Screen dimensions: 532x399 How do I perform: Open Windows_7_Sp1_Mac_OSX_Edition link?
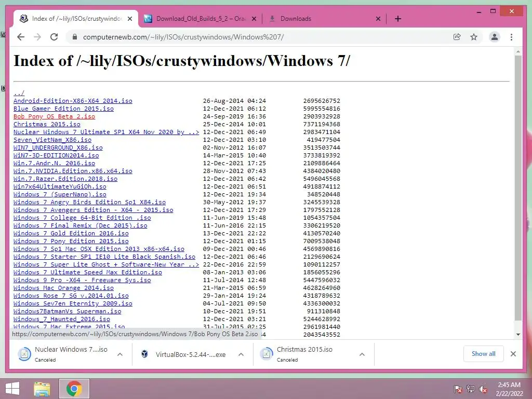pos(99,249)
